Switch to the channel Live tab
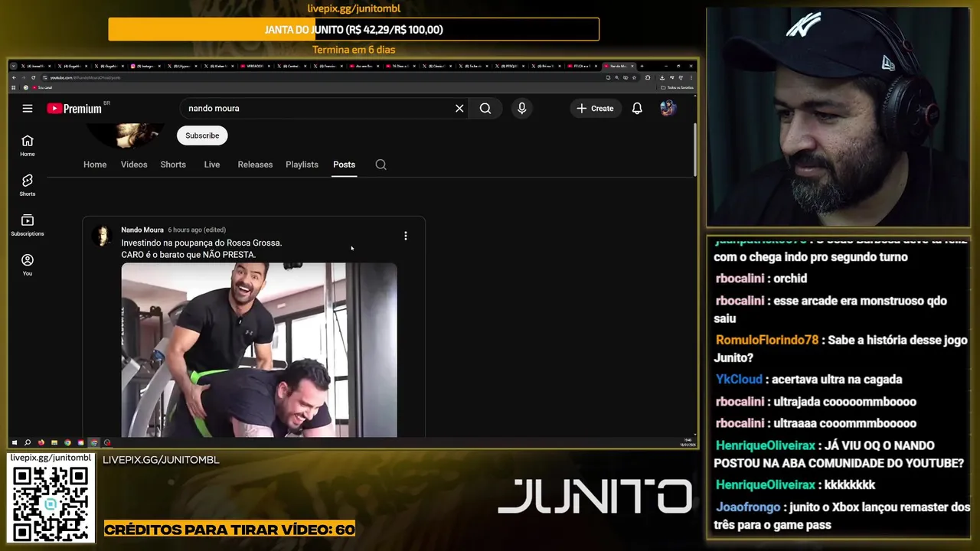Image resolution: width=980 pixels, height=551 pixels. (212, 165)
